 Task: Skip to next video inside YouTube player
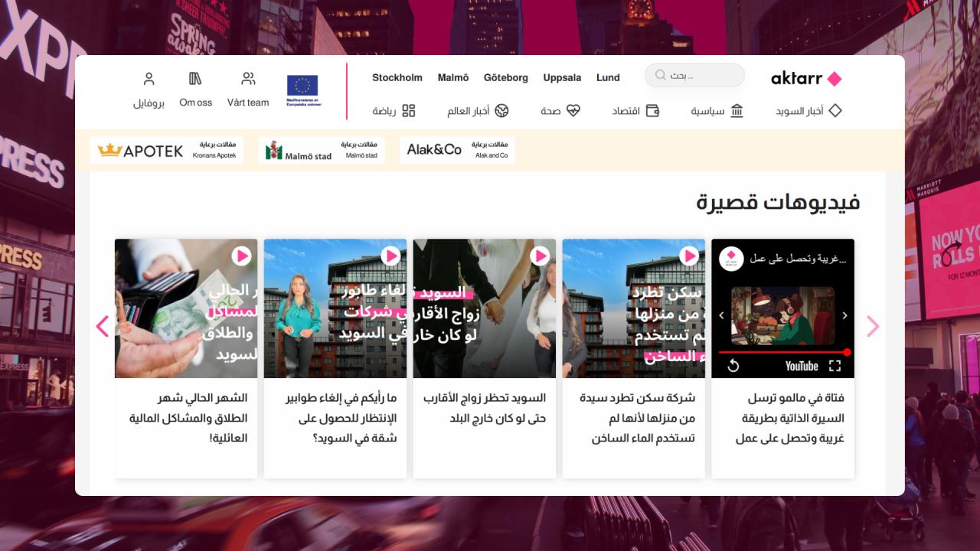coord(844,315)
